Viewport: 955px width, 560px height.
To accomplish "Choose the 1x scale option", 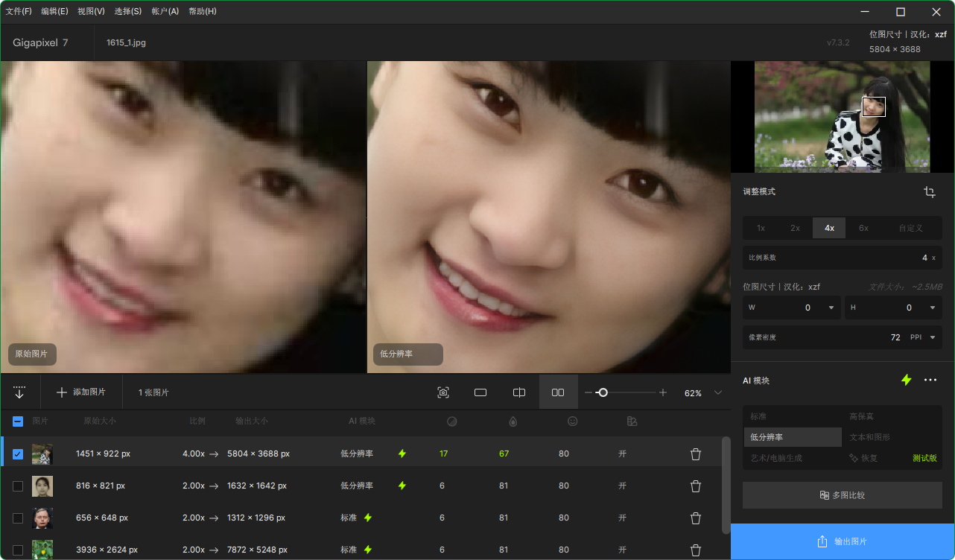I will coord(761,228).
